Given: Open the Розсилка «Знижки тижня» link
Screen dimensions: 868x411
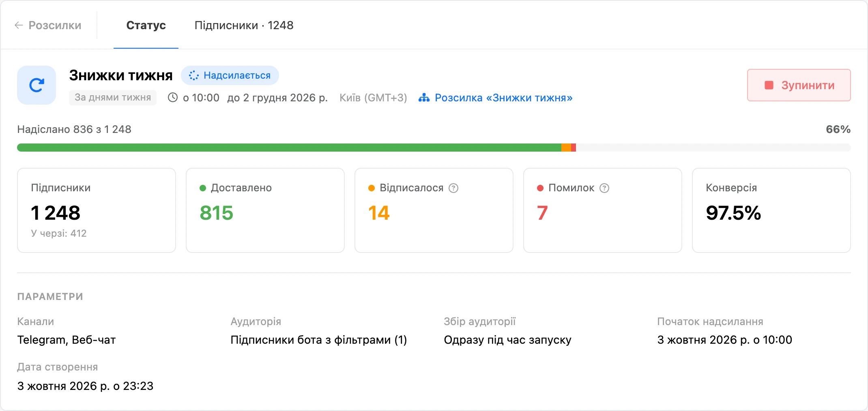Looking at the screenshot, I should pos(503,98).
